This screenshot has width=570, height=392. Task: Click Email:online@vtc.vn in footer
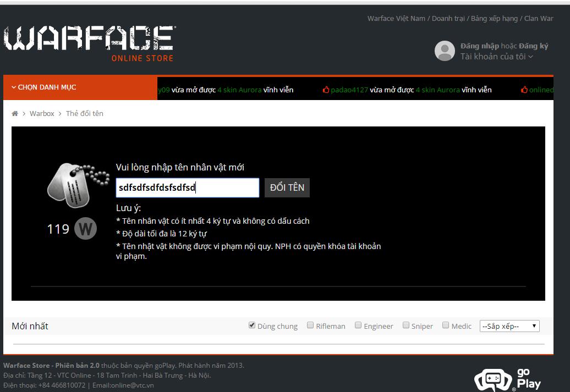point(123,385)
